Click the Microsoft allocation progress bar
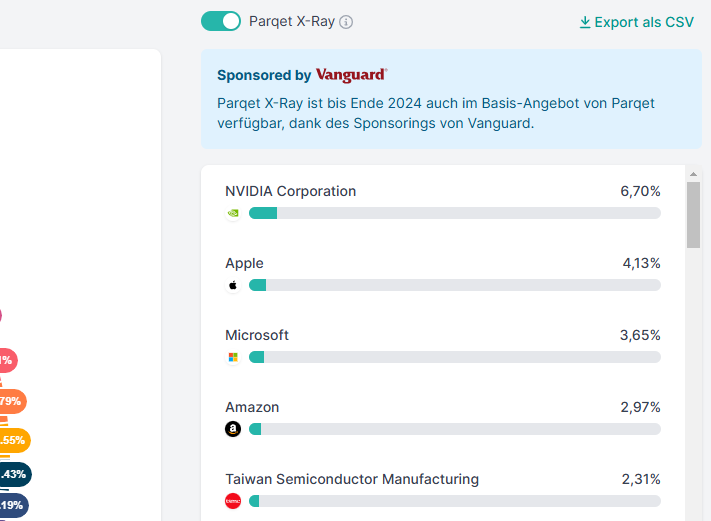Image resolution: width=711 pixels, height=521 pixels. (x=455, y=357)
